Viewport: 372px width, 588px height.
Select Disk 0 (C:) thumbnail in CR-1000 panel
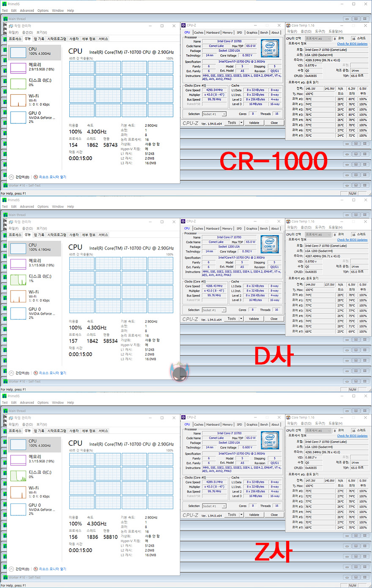point(18,84)
